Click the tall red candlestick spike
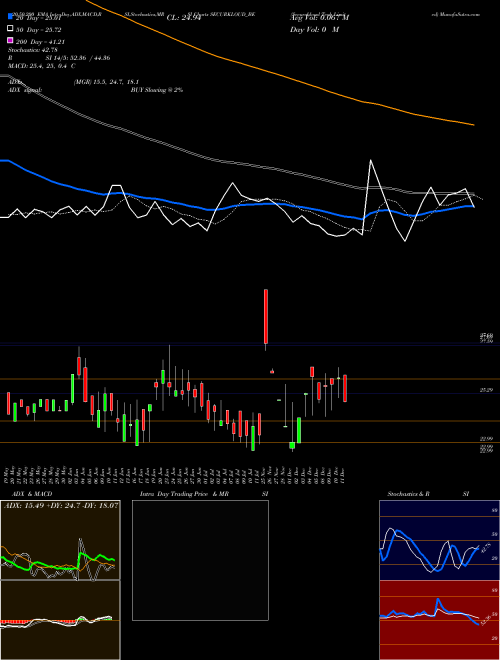This screenshot has height=660, width=500. pyautogui.click(x=266, y=319)
